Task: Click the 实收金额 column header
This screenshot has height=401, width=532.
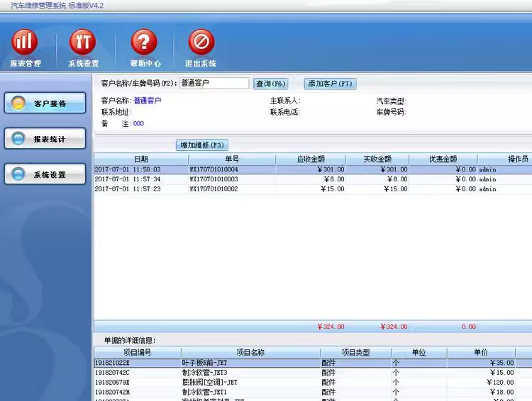Action: [377, 159]
